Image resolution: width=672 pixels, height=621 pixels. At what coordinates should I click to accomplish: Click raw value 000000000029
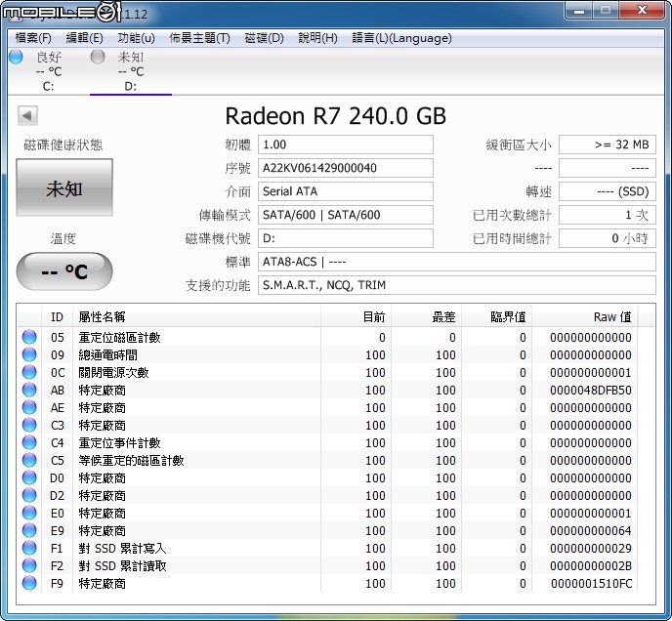(591, 549)
